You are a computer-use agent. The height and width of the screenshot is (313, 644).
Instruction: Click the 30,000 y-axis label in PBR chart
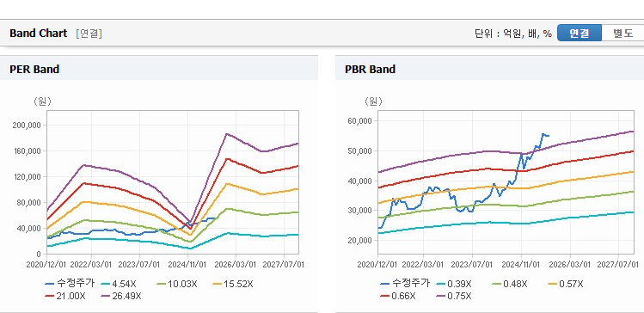[360, 211]
